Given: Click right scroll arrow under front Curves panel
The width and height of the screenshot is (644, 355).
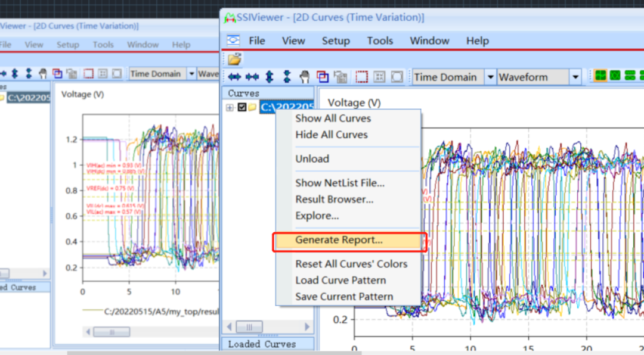Looking at the screenshot, I should pyautogui.click(x=306, y=327).
